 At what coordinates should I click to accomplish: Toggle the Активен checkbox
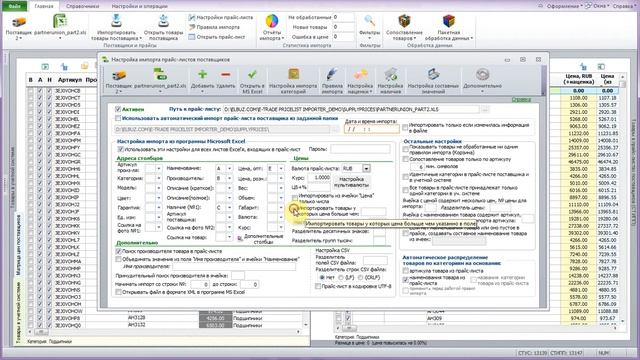[118, 109]
